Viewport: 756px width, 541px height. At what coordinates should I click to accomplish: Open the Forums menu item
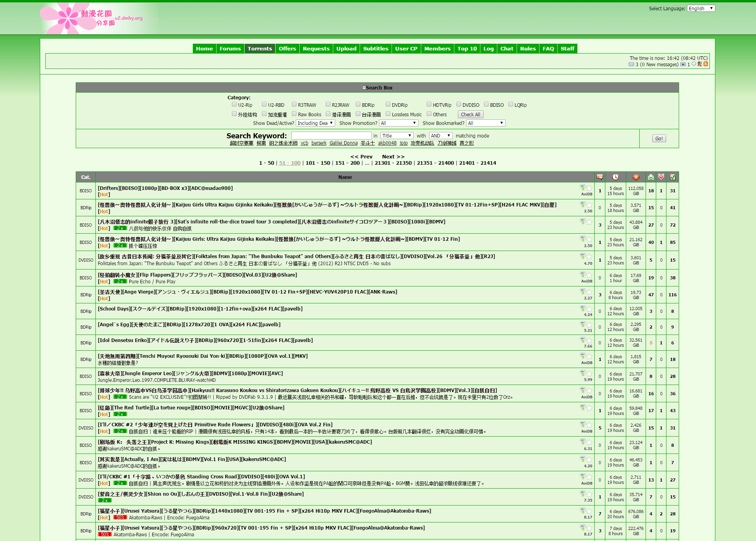pyautogui.click(x=230, y=48)
